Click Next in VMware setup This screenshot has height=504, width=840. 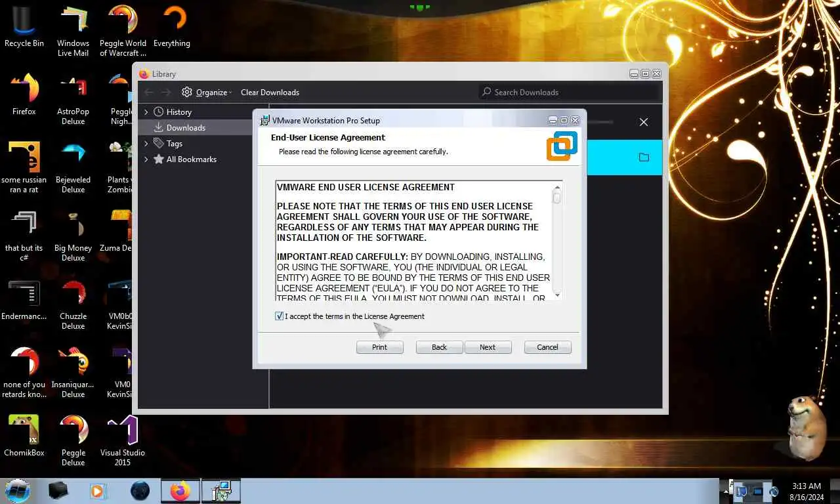pyautogui.click(x=488, y=347)
